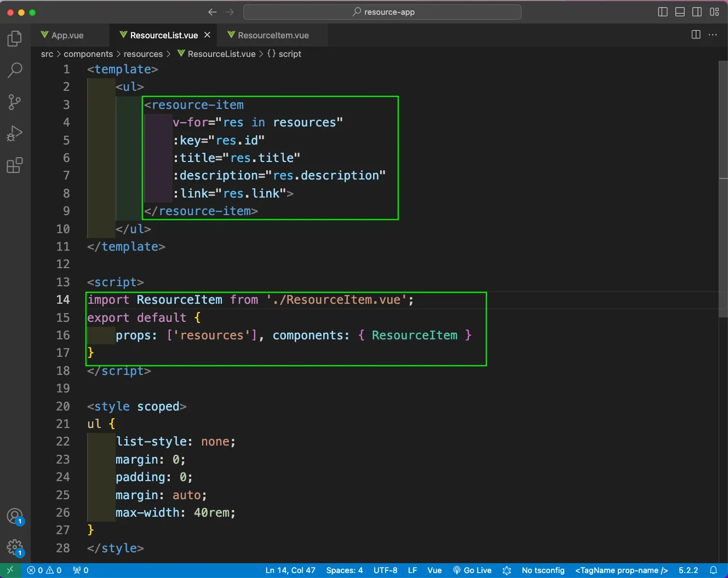
Task: Click the padding: 0; declaration
Action: pyautogui.click(x=154, y=477)
